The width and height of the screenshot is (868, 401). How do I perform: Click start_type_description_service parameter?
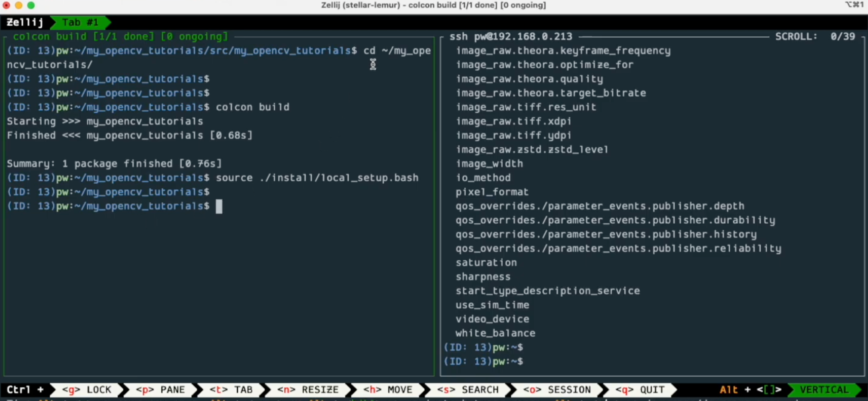pyautogui.click(x=548, y=291)
